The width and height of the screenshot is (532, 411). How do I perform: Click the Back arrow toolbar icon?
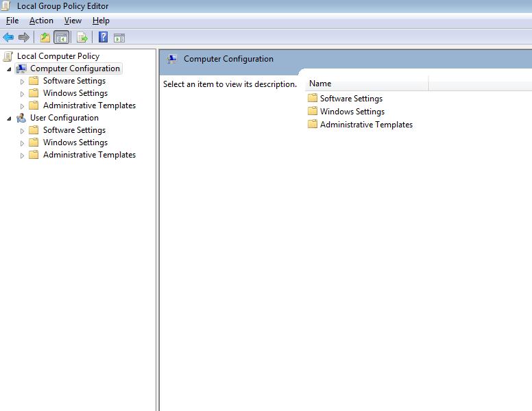[8, 37]
